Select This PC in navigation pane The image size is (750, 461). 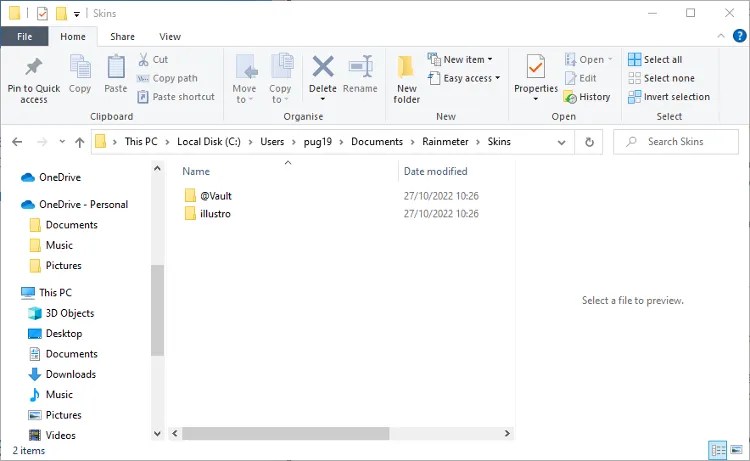tap(46, 292)
